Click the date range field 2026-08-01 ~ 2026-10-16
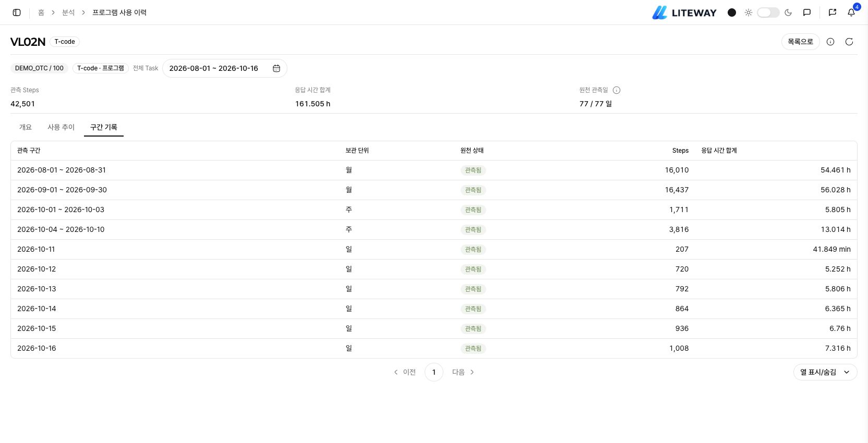 tap(225, 68)
